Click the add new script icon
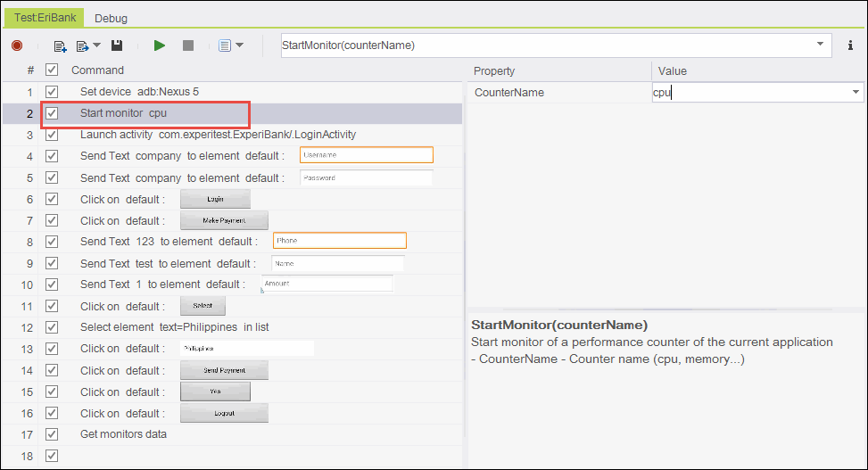 [61, 45]
